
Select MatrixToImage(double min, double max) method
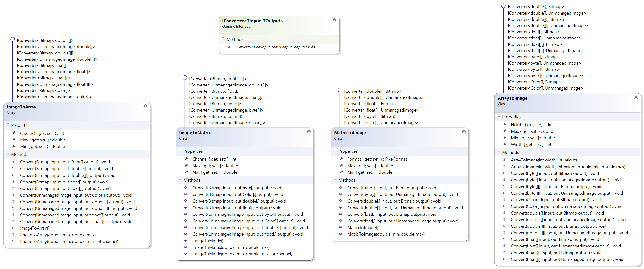coord(386,234)
